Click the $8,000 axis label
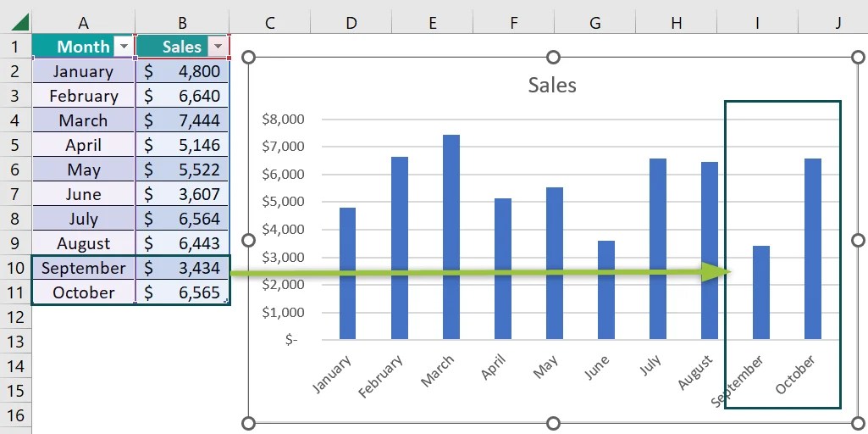The image size is (868, 434). point(284,120)
